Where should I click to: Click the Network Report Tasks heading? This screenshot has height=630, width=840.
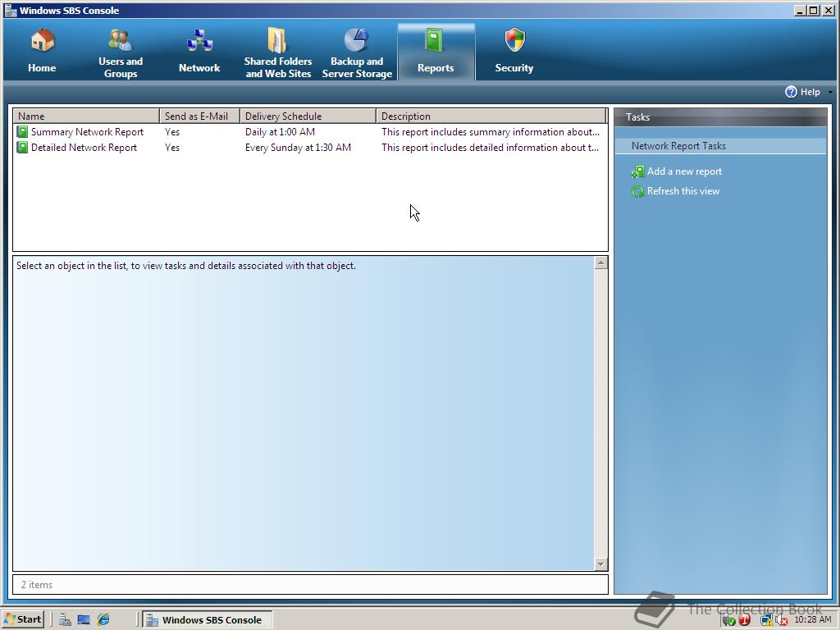point(678,146)
